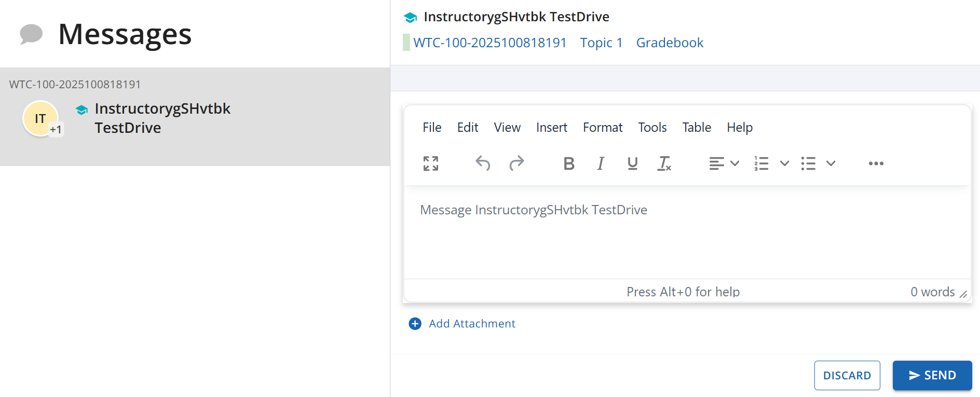Open the Format menu

point(602,127)
